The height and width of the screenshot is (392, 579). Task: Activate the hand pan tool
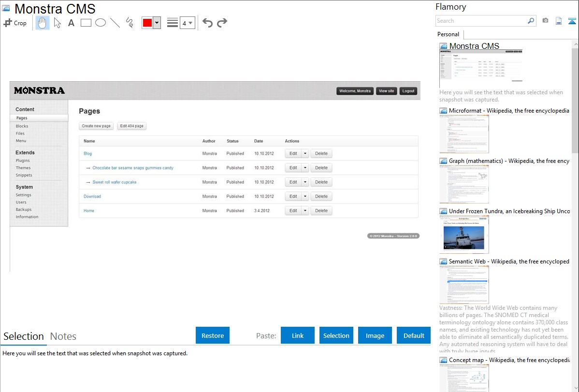point(43,23)
